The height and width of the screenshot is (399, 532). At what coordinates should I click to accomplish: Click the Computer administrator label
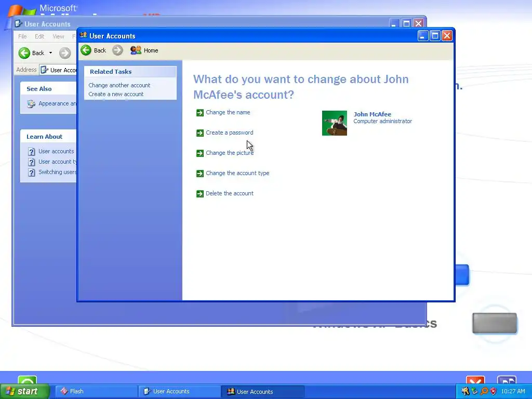[x=383, y=121]
